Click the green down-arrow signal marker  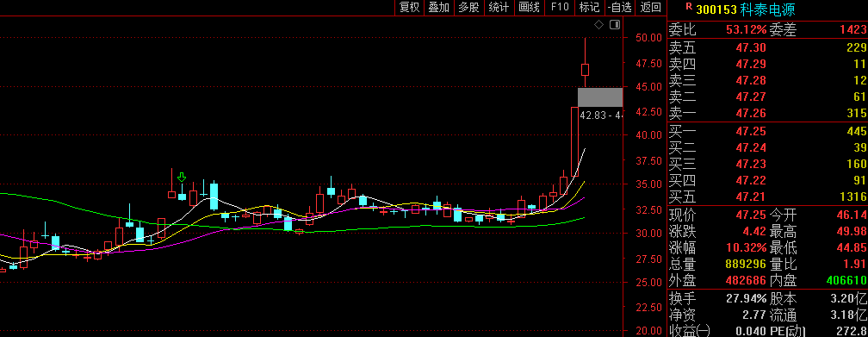click(182, 178)
